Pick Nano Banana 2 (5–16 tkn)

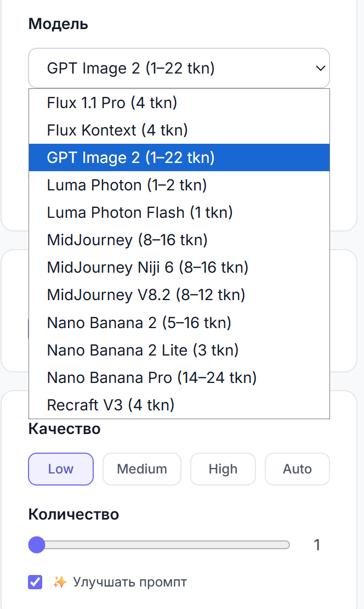pos(179,323)
